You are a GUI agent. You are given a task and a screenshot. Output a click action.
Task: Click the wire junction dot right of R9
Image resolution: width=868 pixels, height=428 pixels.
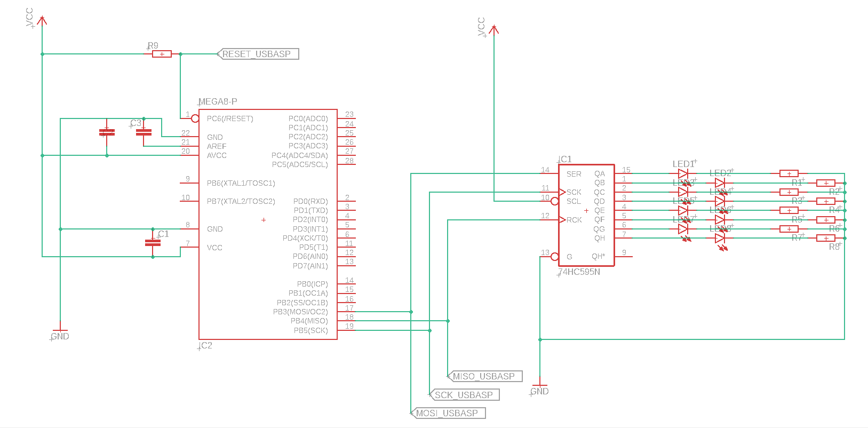coord(180,54)
